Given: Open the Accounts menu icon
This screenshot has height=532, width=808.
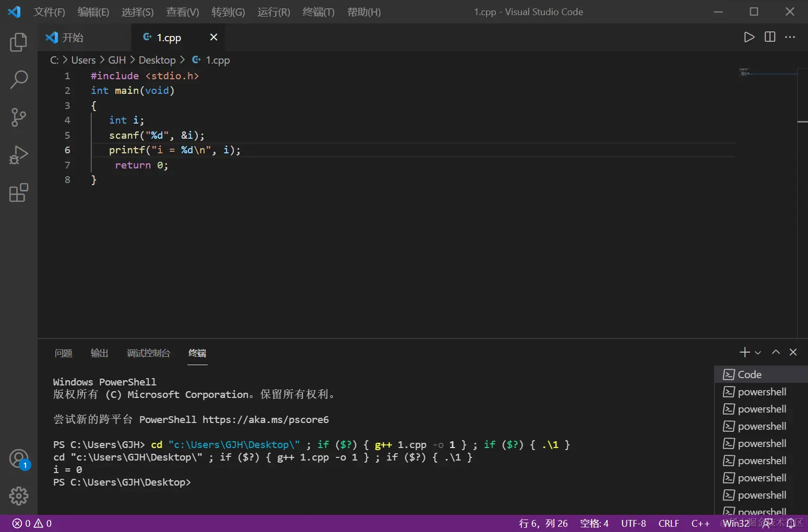Looking at the screenshot, I should [19, 459].
